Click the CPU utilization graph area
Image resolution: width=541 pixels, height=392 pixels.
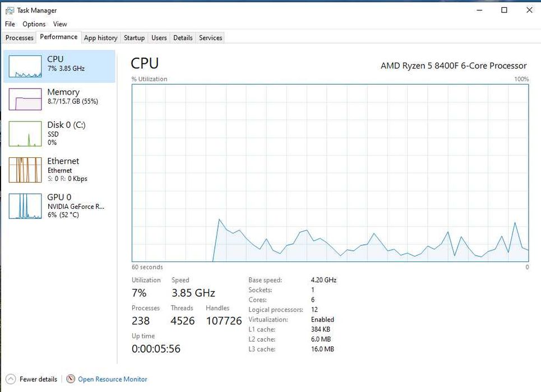(330, 172)
